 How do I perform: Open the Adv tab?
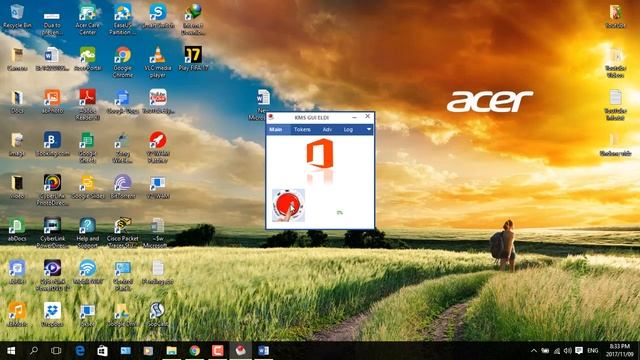tap(327, 129)
